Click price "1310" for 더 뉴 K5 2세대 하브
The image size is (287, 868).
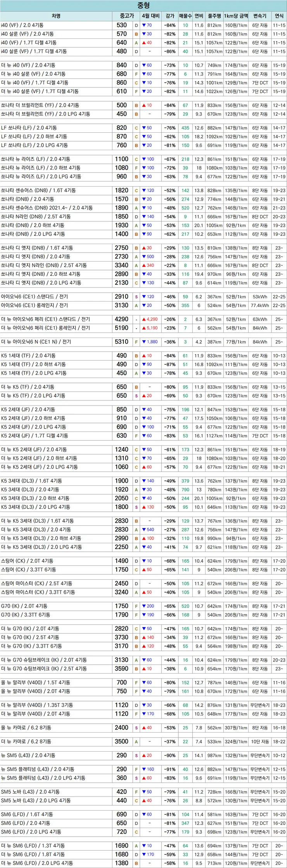point(121,458)
